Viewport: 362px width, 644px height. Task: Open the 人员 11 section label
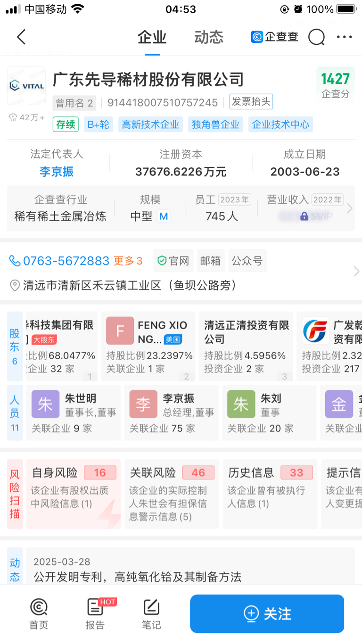pyautogui.click(x=15, y=413)
